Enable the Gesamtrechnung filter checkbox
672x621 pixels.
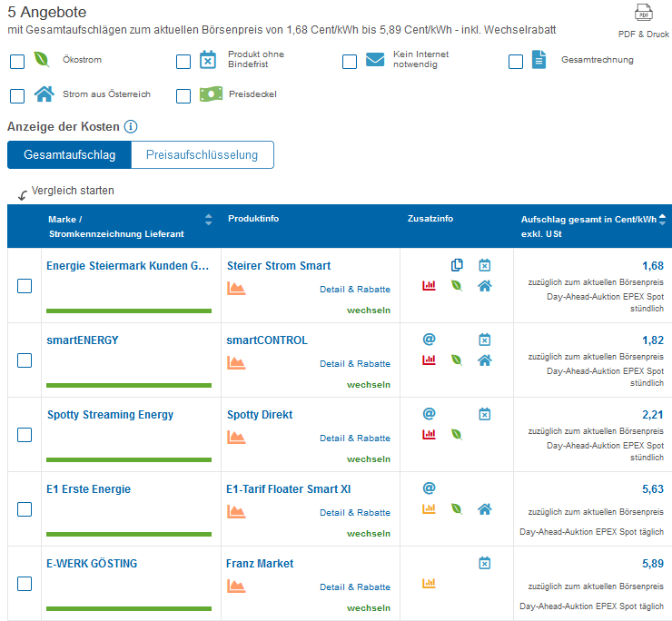click(x=516, y=62)
